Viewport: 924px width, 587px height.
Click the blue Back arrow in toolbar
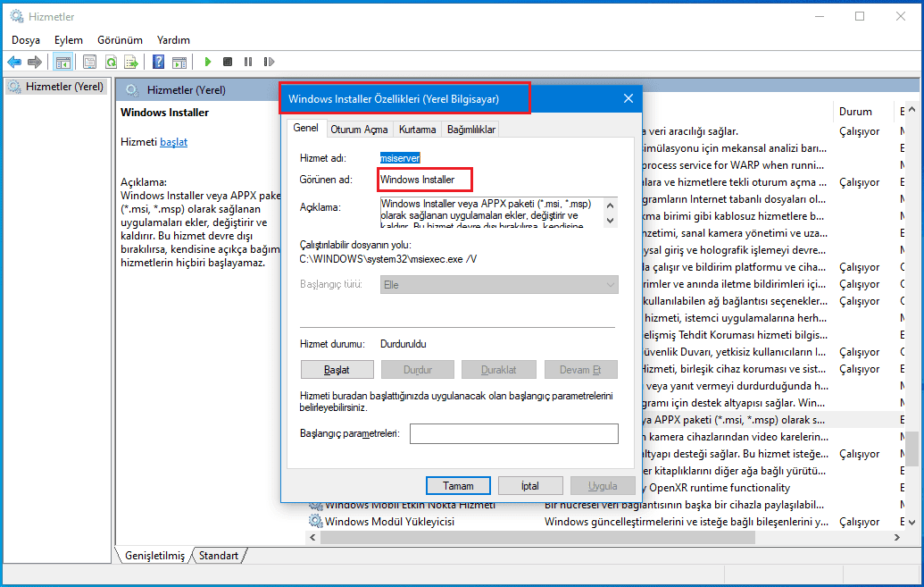click(x=15, y=62)
